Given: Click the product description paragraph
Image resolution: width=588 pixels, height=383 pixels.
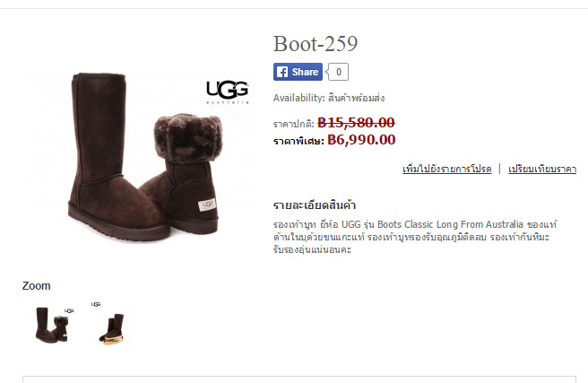Looking at the screenshot, I should pos(415,237).
